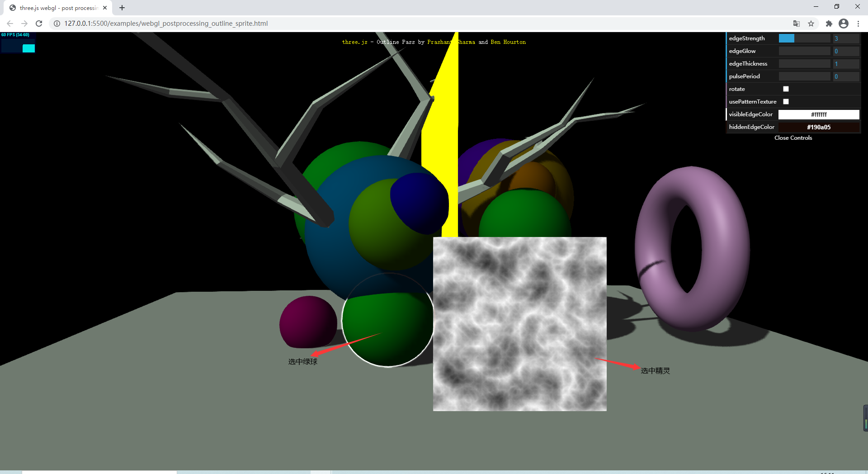Toggle the rotate checkbox
The height and width of the screenshot is (474, 868).
coord(786,89)
